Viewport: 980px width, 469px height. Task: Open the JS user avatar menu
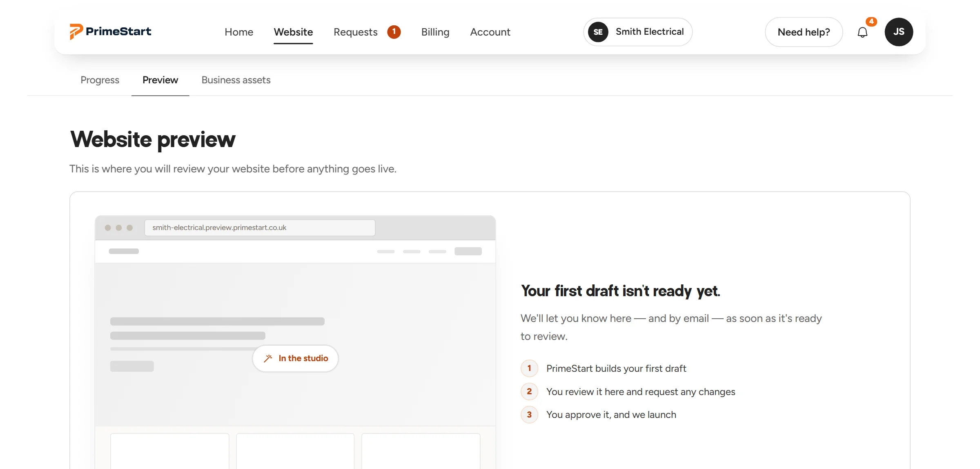click(x=899, y=32)
